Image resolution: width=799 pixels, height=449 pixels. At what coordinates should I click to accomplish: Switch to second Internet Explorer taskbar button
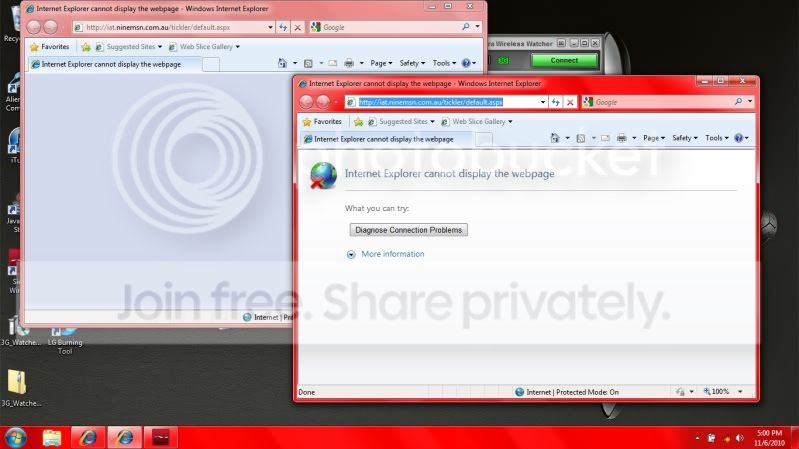point(124,438)
